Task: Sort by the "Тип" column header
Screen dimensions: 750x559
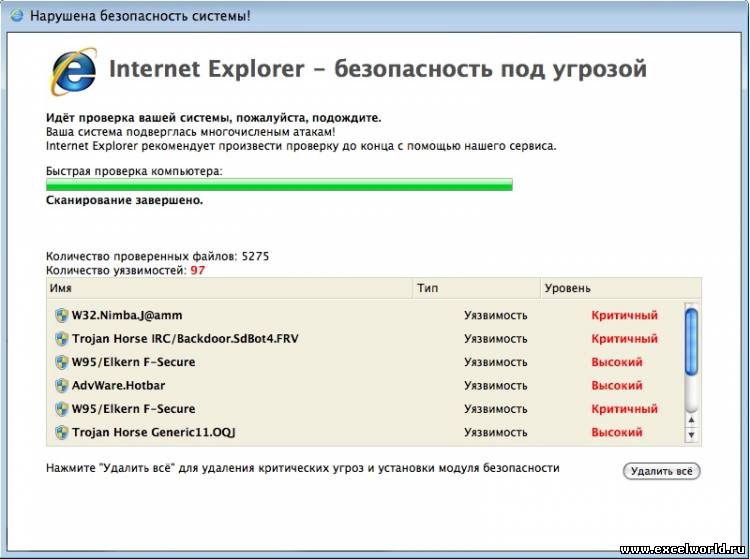Action: point(476,288)
